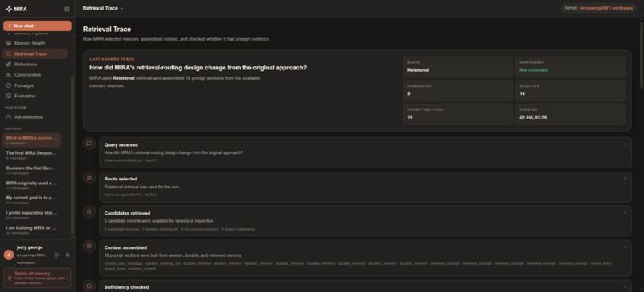Open the Foresight clock icon
644x292 pixels.
(x=9, y=85)
